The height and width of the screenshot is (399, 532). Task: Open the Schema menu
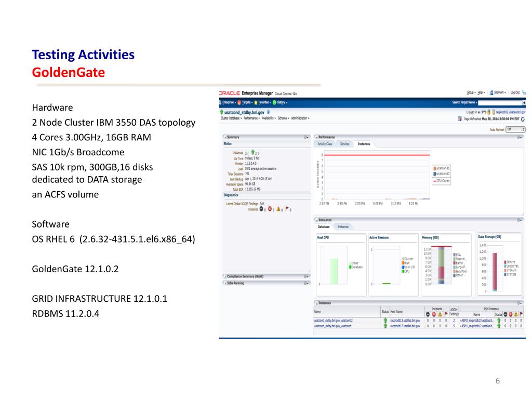[284, 118]
